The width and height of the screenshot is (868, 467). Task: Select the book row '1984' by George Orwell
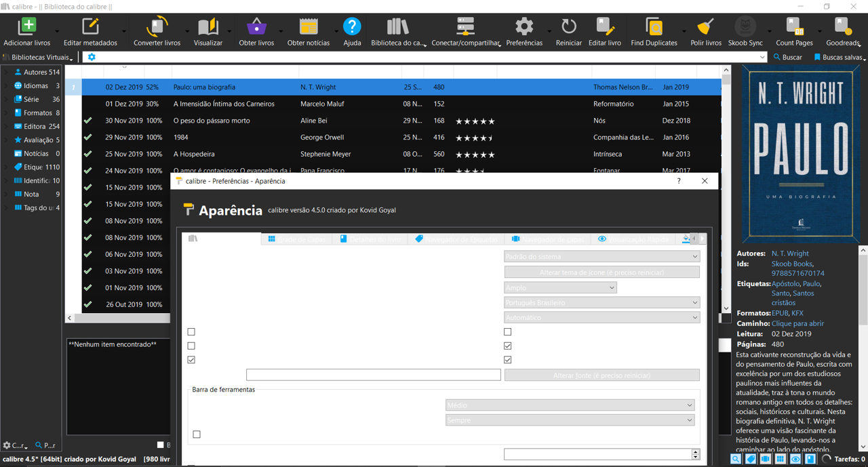pos(401,137)
